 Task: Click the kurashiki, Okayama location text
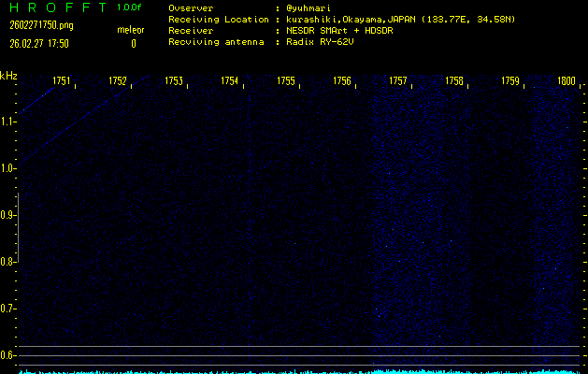tap(400, 20)
